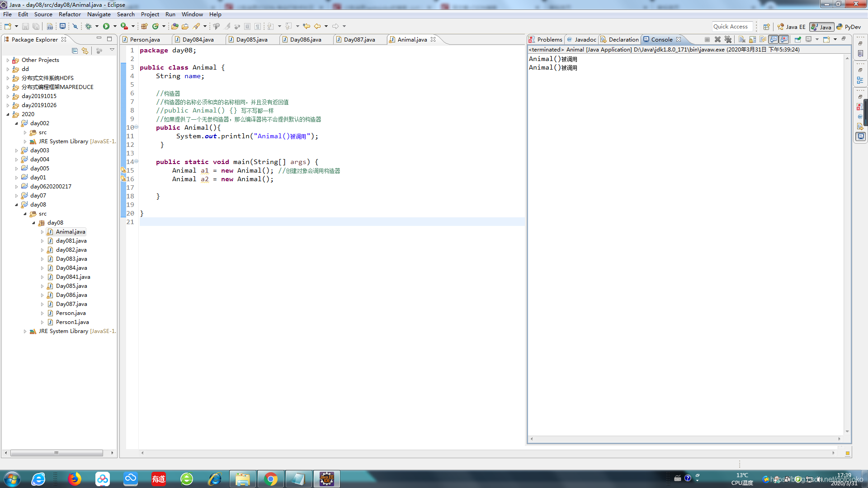The image size is (868, 488).
Task: Expand the day003 project node
Action: [17, 150]
